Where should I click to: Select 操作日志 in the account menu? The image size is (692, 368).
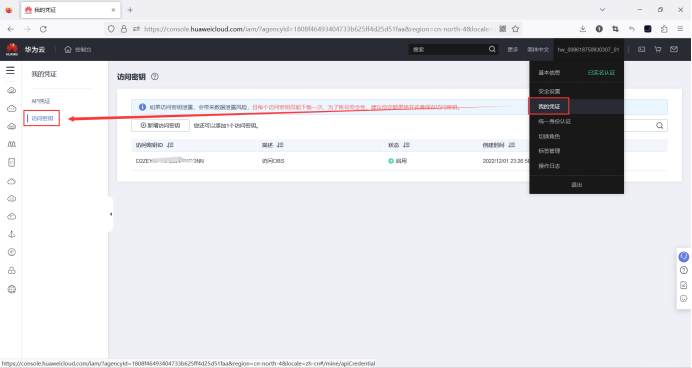pos(549,166)
